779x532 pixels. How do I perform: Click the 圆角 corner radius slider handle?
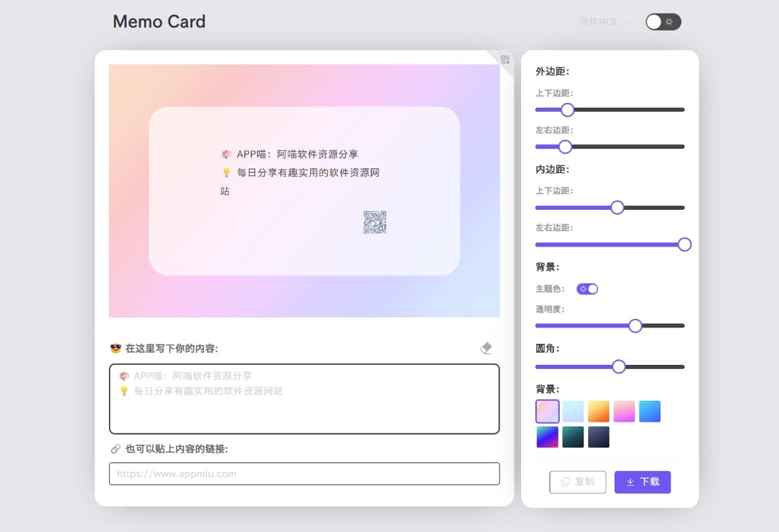coord(619,367)
